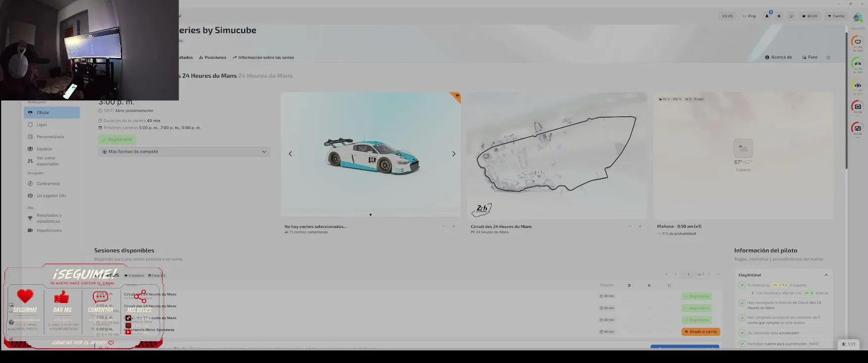Click the Cada 2 h chip
Image resolution: width=868 pixels, height=363 pixels.
[x=156, y=275]
